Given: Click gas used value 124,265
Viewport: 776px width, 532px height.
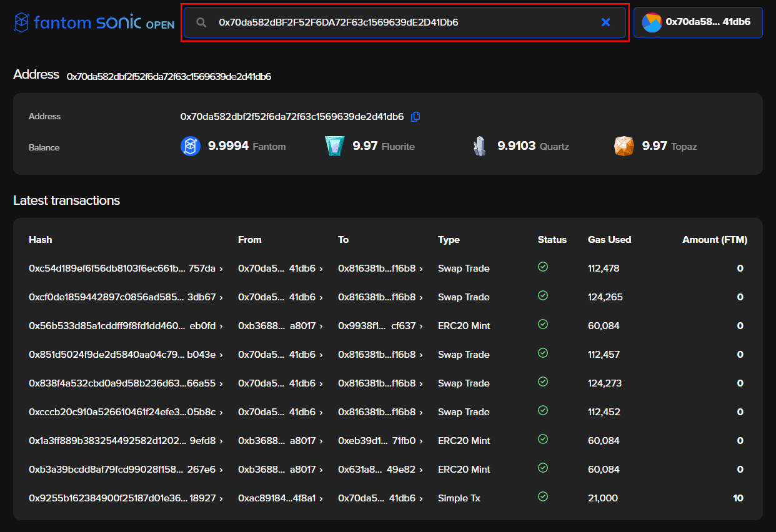Looking at the screenshot, I should (605, 297).
